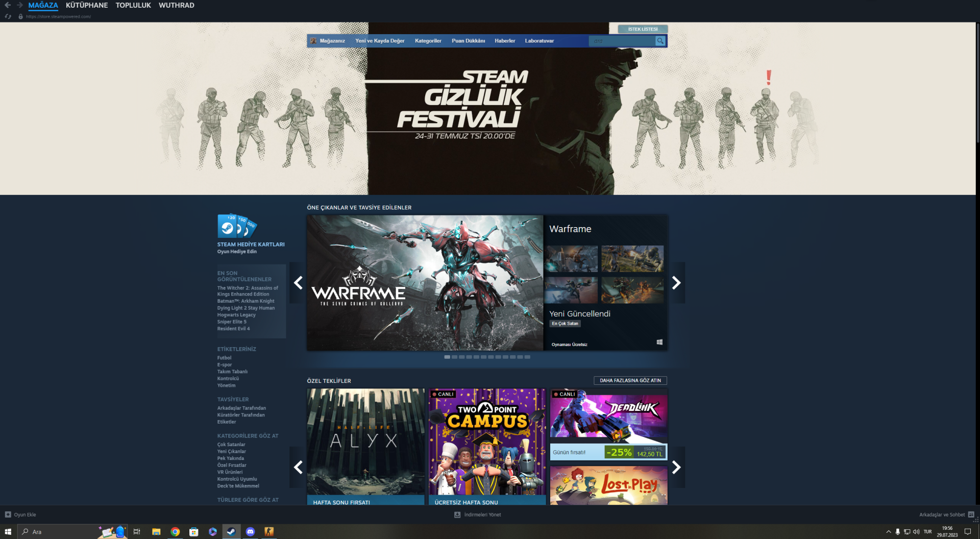Open Arkadaşlar ve Sohbet

[947, 514]
